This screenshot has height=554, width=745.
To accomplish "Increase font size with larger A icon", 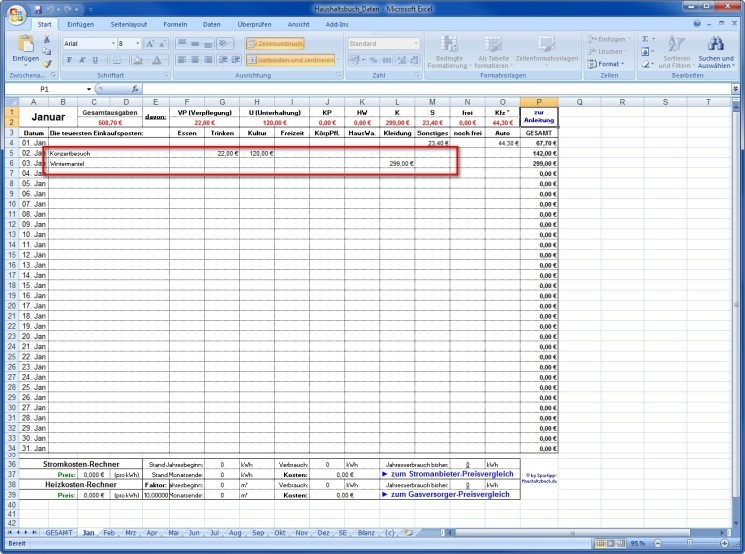I will [x=150, y=44].
